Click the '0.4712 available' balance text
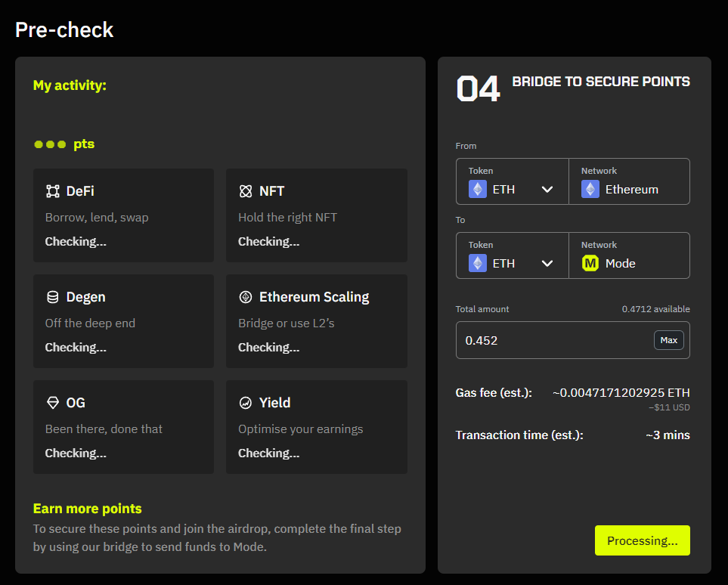This screenshot has height=585, width=728. click(656, 309)
